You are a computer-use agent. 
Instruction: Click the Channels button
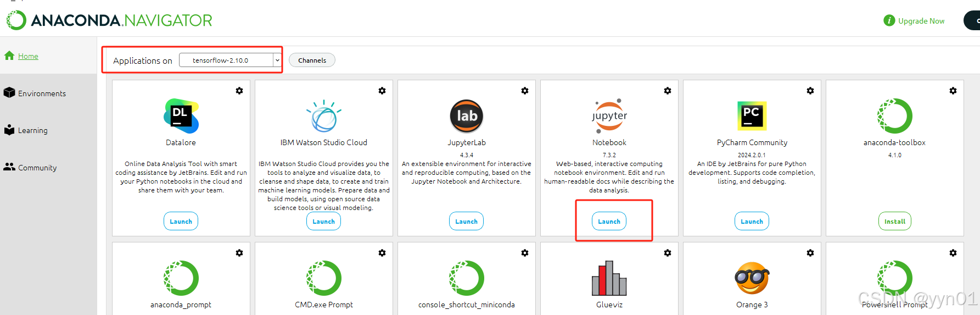pyautogui.click(x=312, y=60)
